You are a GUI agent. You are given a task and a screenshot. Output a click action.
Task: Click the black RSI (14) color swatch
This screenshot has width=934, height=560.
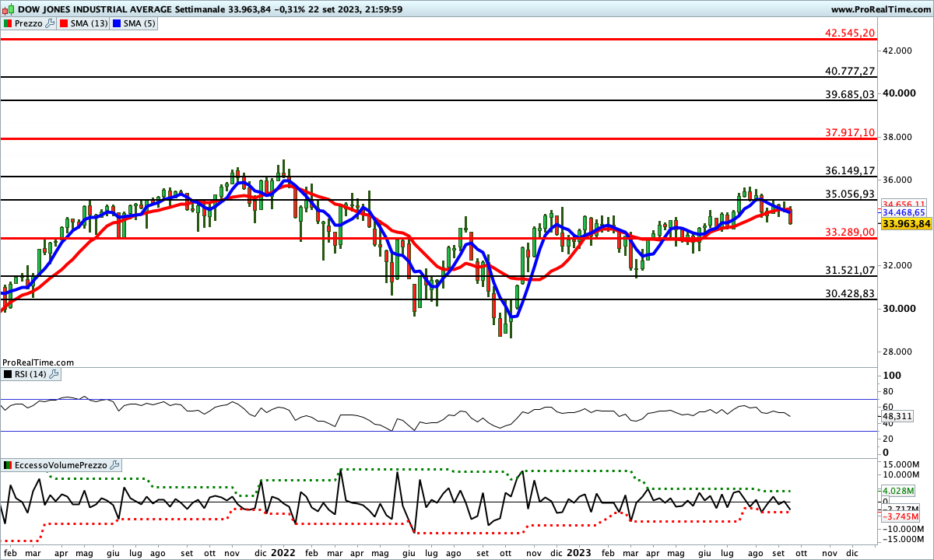coord(8,374)
